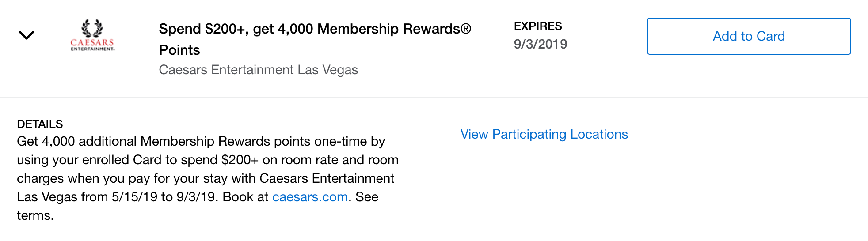Click the registered trademark symbol after Rewards
The image size is (868, 241).
pos(466,29)
